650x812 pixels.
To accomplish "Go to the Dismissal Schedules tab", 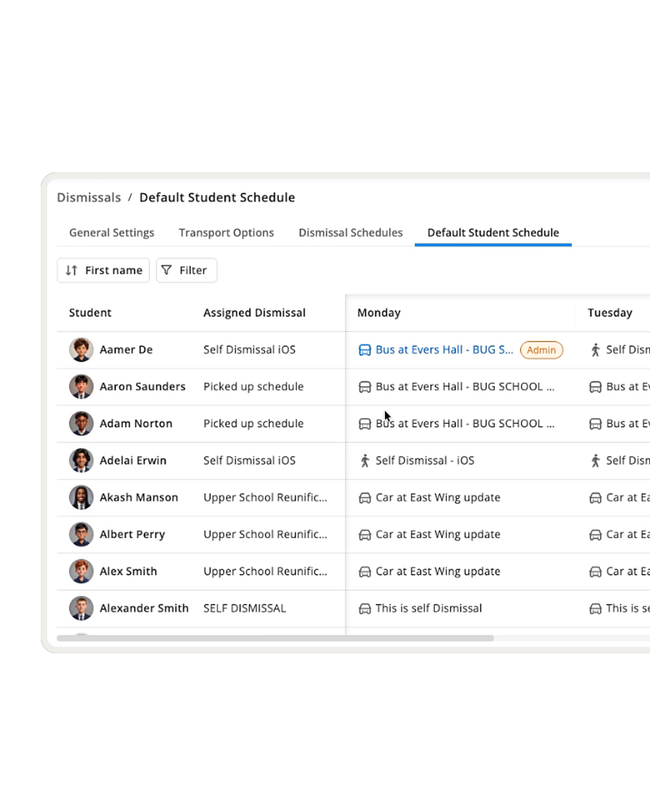I will click(x=350, y=233).
